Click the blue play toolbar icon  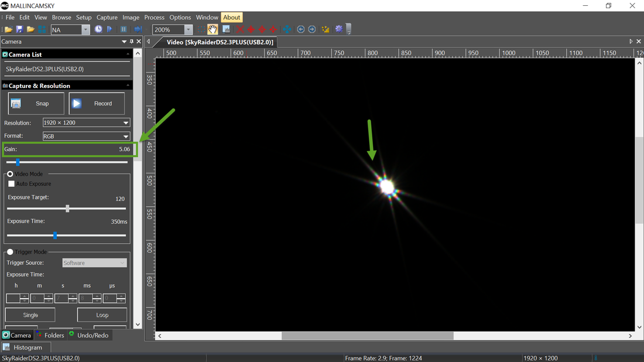[x=109, y=29]
